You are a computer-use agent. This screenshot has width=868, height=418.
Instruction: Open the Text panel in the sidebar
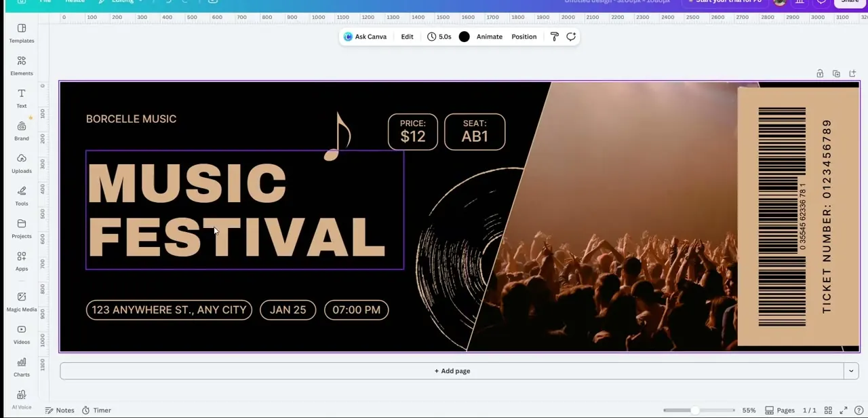[22, 98]
